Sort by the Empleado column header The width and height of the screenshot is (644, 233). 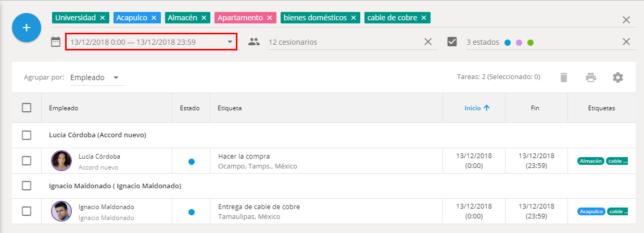tap(64, 108)
